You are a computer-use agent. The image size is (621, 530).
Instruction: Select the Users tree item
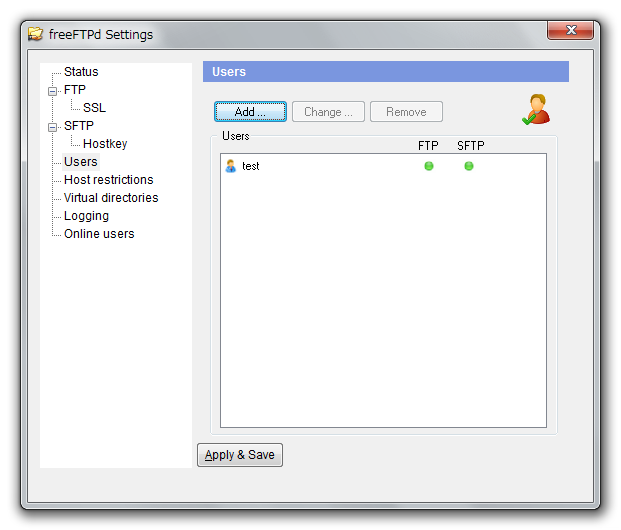pos(80,162)
